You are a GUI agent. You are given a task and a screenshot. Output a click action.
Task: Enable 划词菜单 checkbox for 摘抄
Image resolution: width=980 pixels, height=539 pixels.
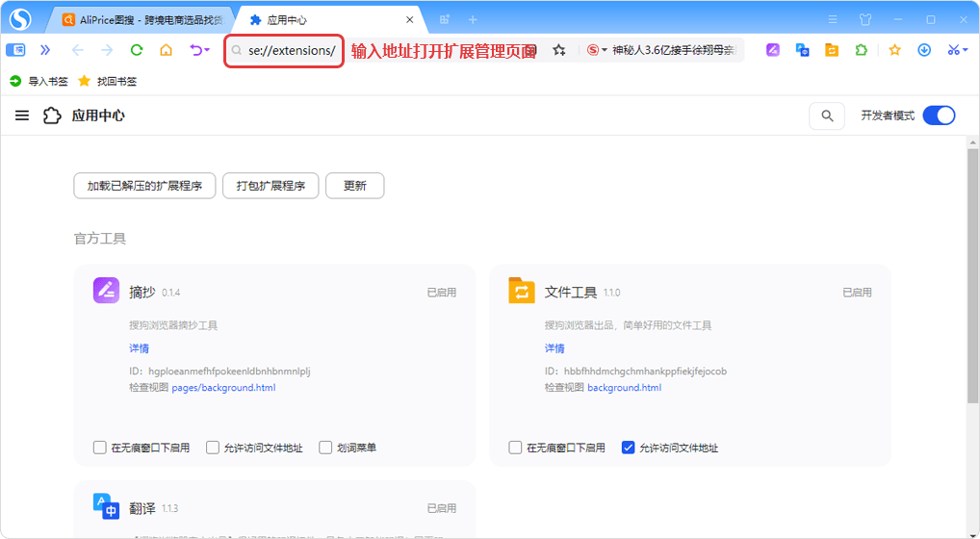tap(325, 448)
